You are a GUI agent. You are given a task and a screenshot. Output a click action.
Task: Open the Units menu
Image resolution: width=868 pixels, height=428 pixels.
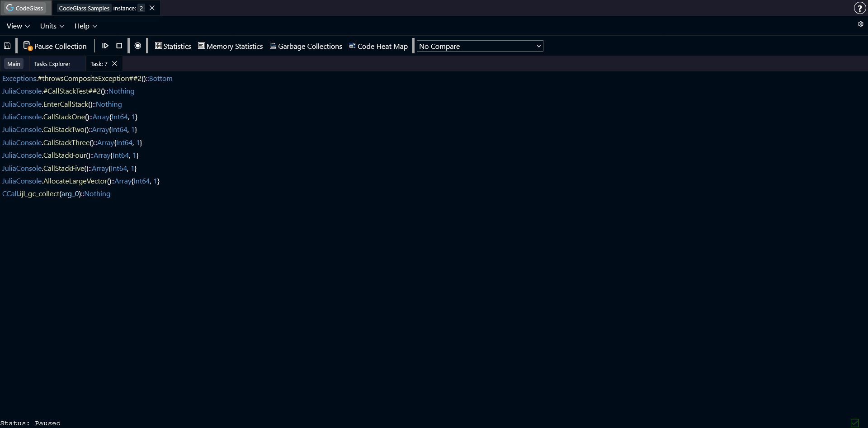click(x=51, y=26)
